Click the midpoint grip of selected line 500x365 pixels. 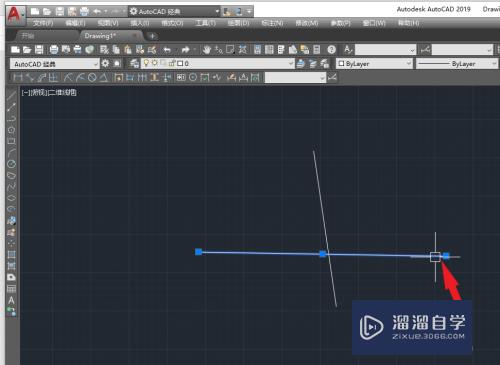click(x=322, y=254)
